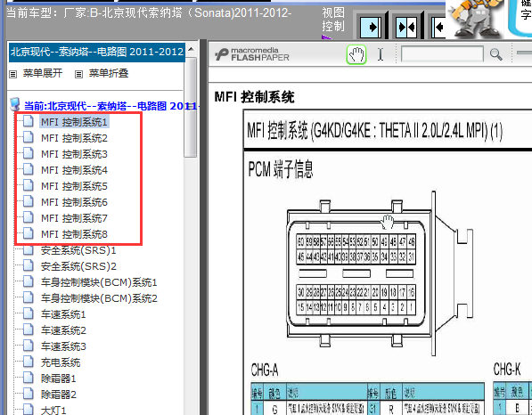
Task: Click the view control right-arrow button
Action: pos(371,27)
